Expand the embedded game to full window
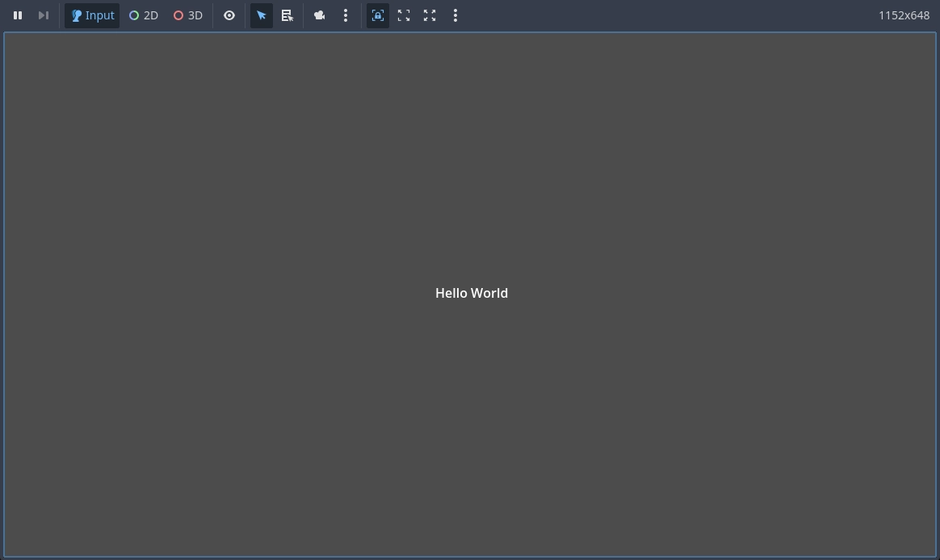 click(430, 15)
